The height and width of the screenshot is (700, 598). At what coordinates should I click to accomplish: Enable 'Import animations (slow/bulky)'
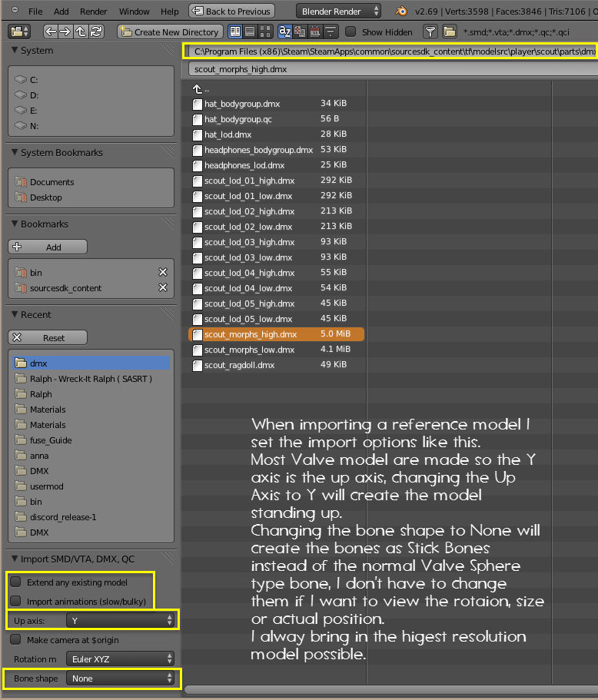(x=15, y=601)
